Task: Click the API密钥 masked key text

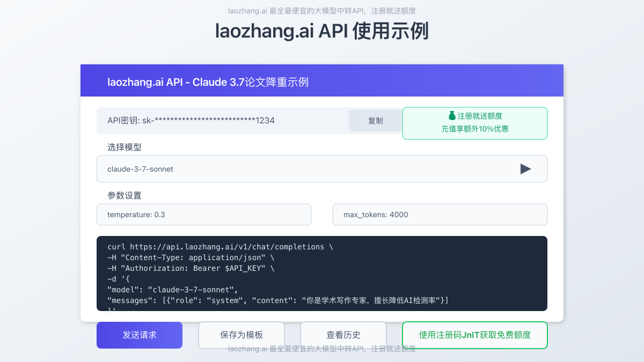Action: pos(191,121)
